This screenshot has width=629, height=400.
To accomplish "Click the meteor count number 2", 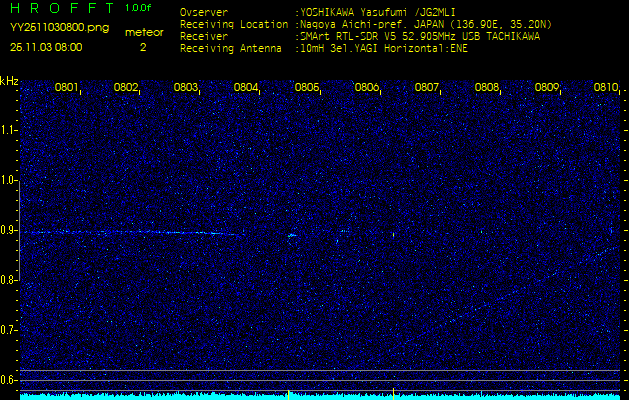I will [143, 47].
